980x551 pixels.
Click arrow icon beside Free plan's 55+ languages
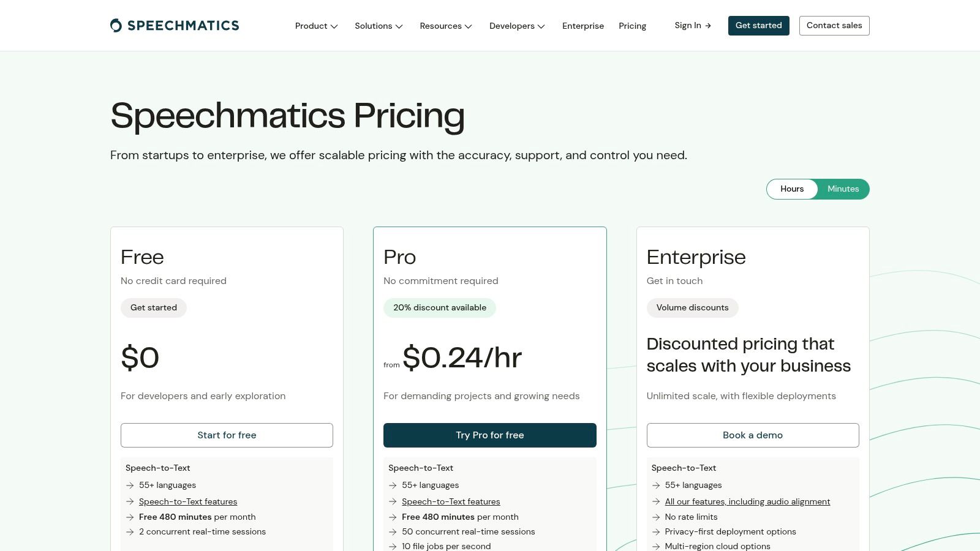click(x=130, y=485)
